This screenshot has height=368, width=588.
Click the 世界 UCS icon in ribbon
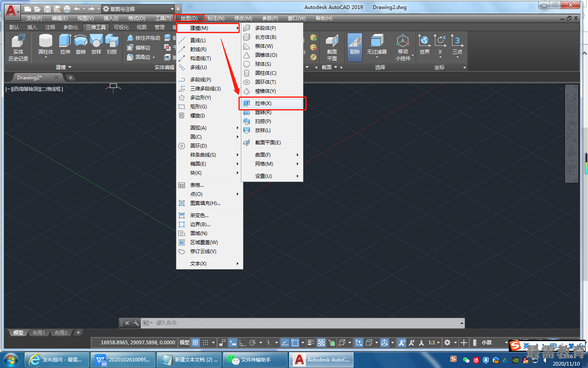coord(425,45)
